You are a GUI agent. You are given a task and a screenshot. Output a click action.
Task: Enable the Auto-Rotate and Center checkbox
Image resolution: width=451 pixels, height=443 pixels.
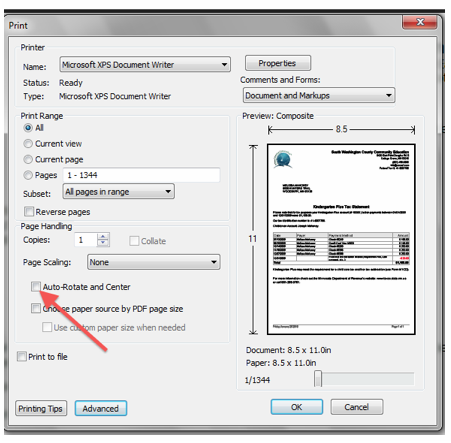coord(36,286)
